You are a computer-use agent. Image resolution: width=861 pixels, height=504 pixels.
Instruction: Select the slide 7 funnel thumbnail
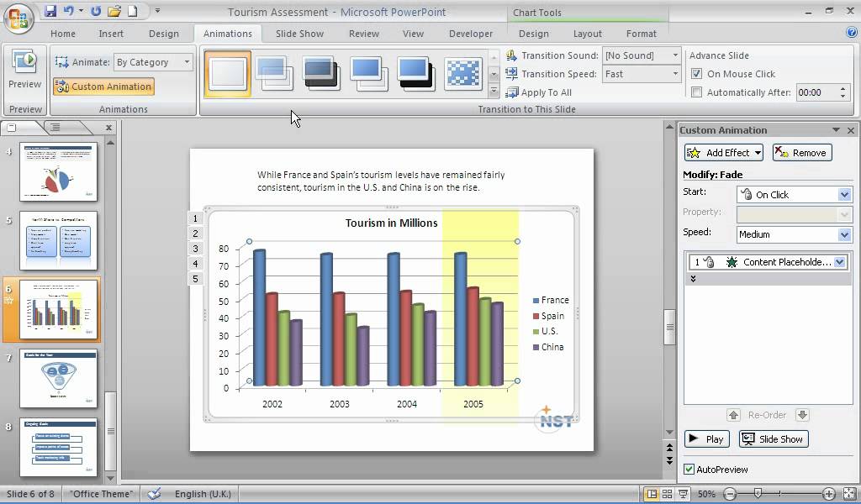point(58,378)
